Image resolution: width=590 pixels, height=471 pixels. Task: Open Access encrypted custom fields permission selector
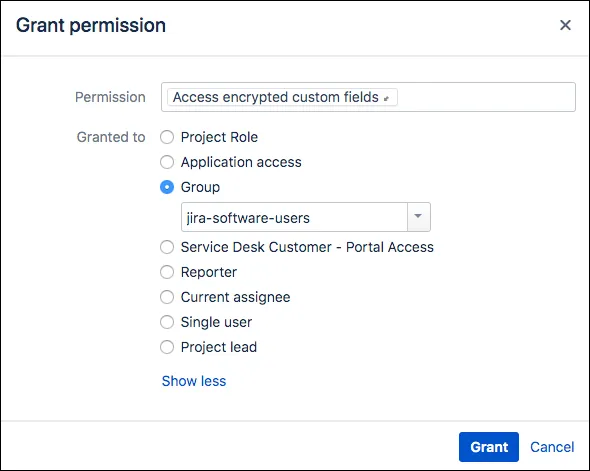pos(282,97)
